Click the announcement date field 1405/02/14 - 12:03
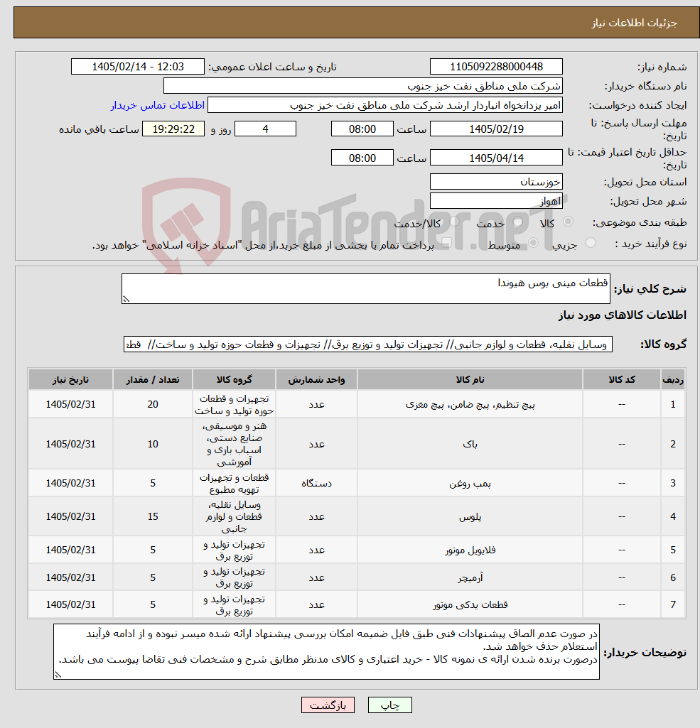The width and height of the screenshot is (700, 728). (x=137, y=66)
